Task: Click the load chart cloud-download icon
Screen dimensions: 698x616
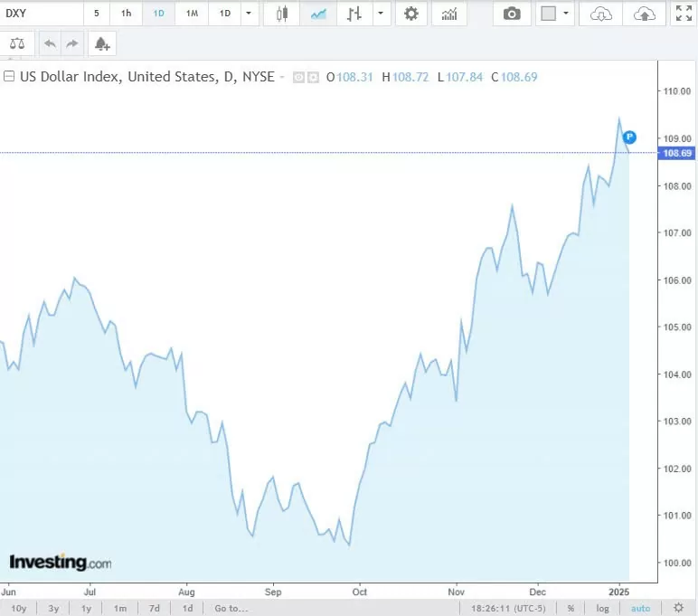Action: (x=600, y=14)
